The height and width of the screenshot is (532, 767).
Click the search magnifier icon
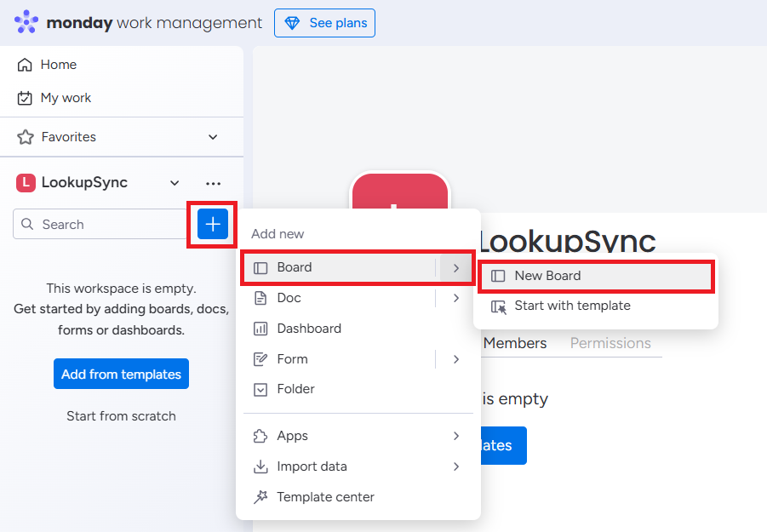click(x=27, y=224)
